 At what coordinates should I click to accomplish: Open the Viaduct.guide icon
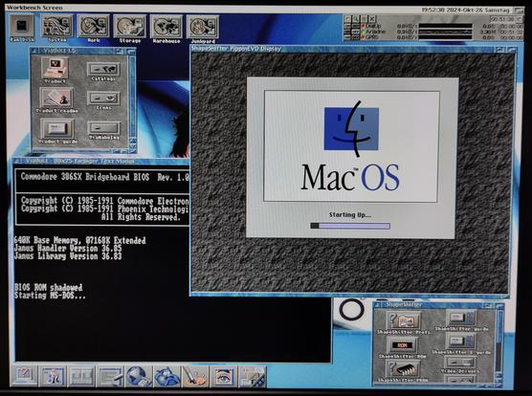[57, 128]
